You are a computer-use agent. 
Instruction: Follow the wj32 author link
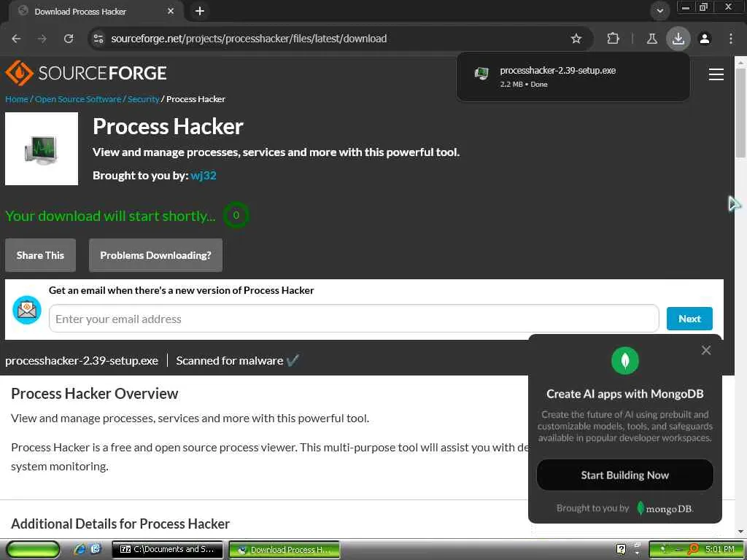[x=204, y=175]
